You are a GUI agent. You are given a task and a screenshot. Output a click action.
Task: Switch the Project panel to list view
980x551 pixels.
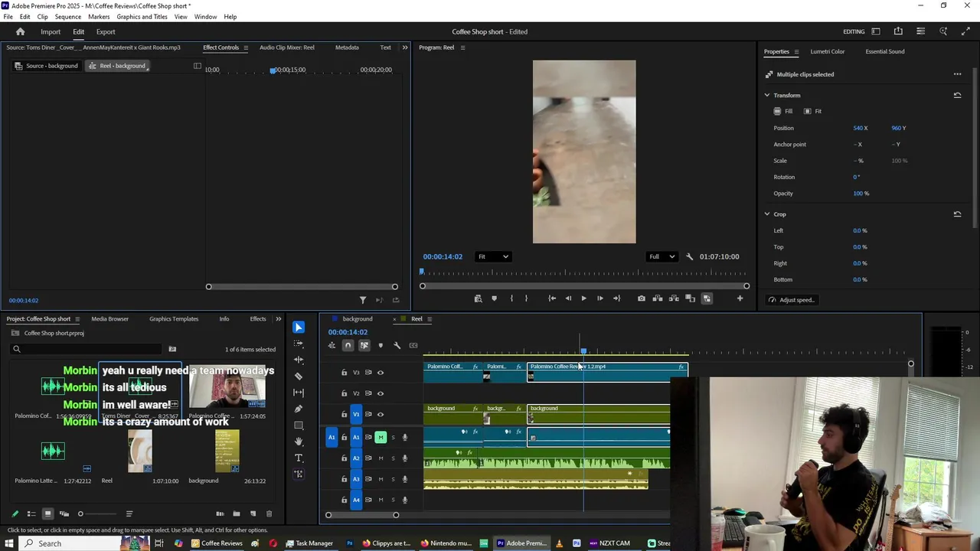coord(31,514)
